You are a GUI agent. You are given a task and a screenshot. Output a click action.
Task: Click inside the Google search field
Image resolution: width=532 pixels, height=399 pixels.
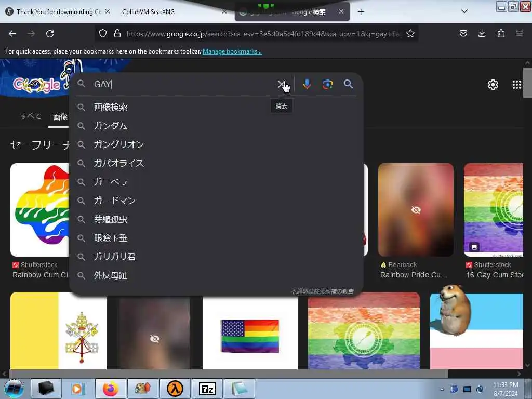point(183,84)
